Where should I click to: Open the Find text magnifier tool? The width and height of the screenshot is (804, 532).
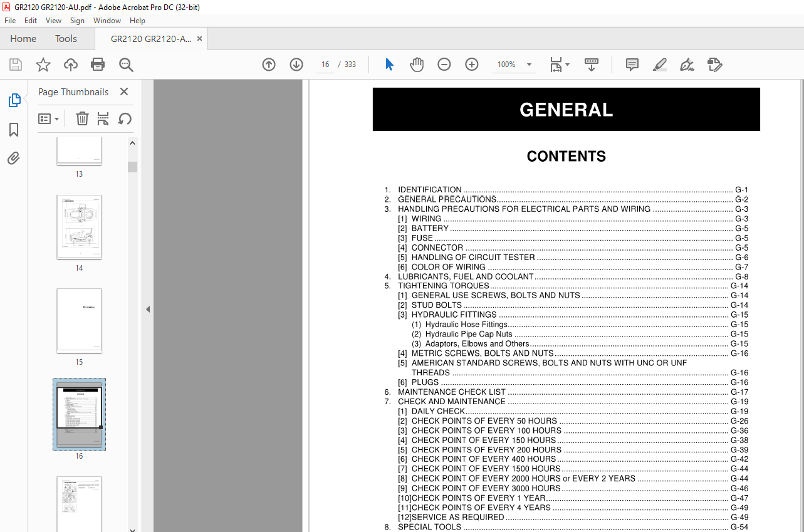126,65
